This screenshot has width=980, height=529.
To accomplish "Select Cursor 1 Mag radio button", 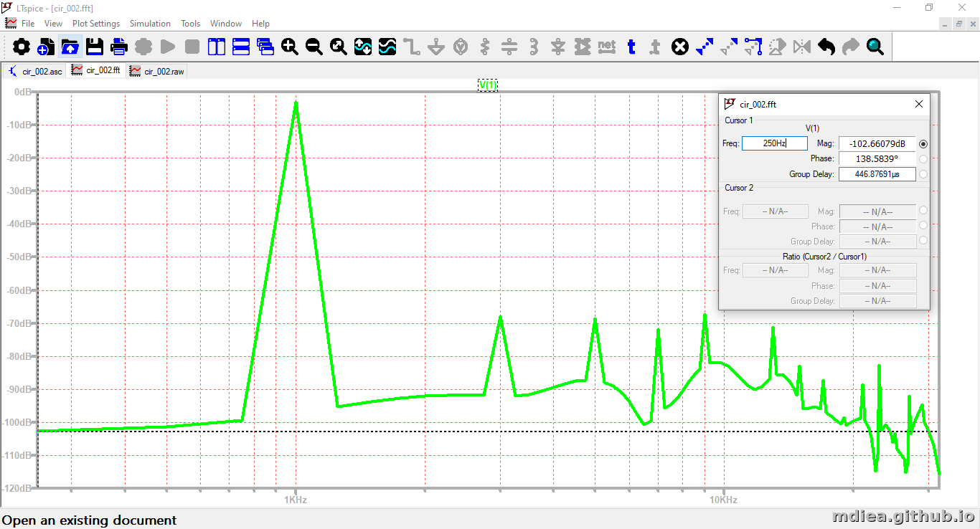I will click(923, 144).
